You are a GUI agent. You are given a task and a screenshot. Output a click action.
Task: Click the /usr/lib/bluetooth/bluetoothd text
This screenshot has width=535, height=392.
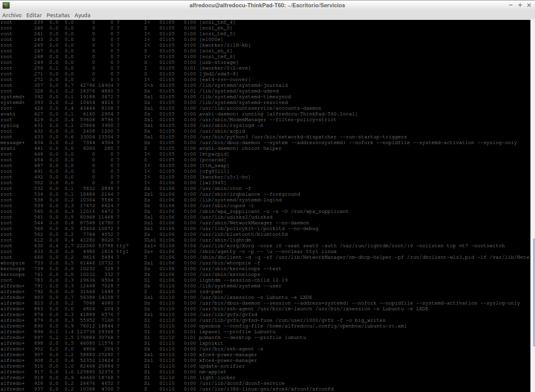[x=243, y=235]
